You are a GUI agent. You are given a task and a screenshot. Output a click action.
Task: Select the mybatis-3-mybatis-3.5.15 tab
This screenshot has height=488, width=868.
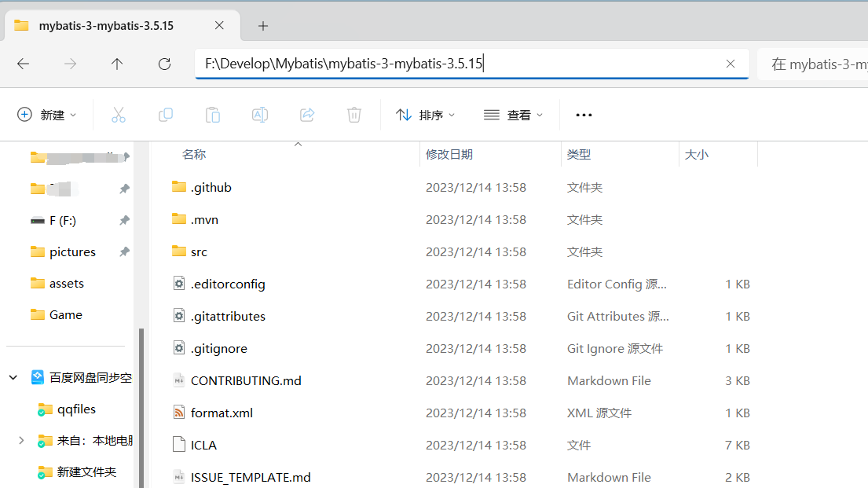(x=123, y=25)
